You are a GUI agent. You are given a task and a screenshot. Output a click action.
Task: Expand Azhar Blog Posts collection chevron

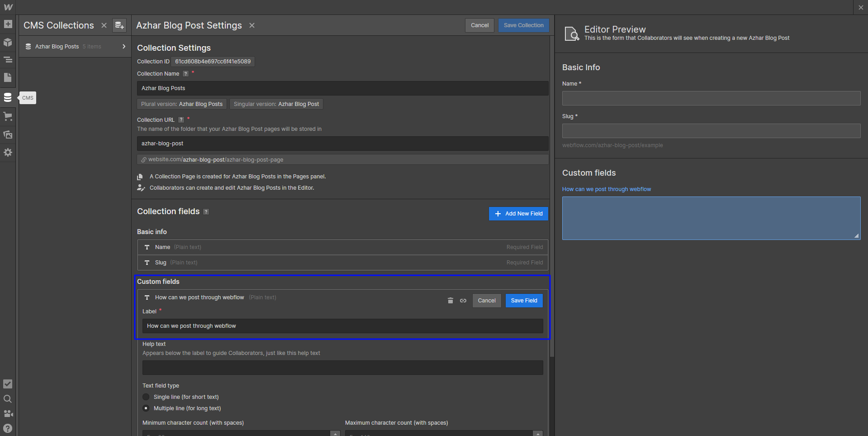click(x=124, y=47)
